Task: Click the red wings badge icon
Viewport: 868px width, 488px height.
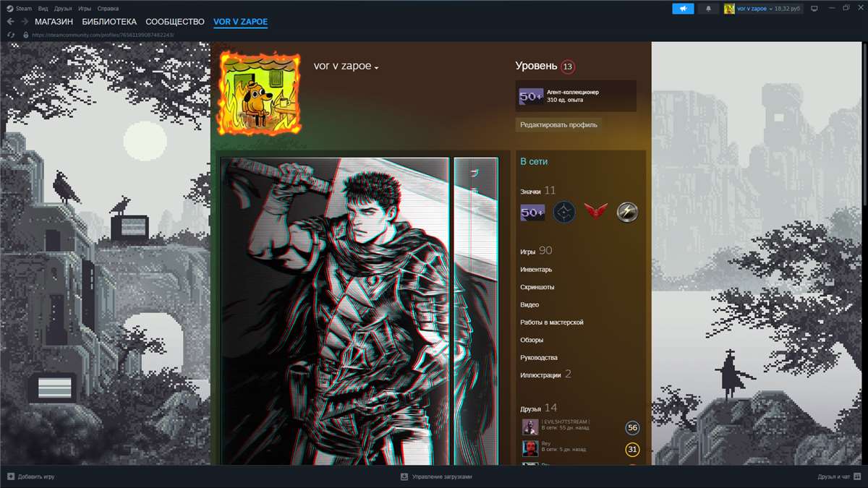Action: [596, 212]
